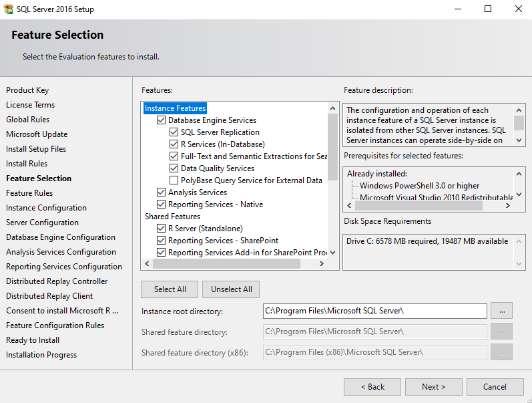This screenshot has width=532, height=403.
Task: Browse for Instance root directory
Action: pyautogui.click(x=502, y=311)
